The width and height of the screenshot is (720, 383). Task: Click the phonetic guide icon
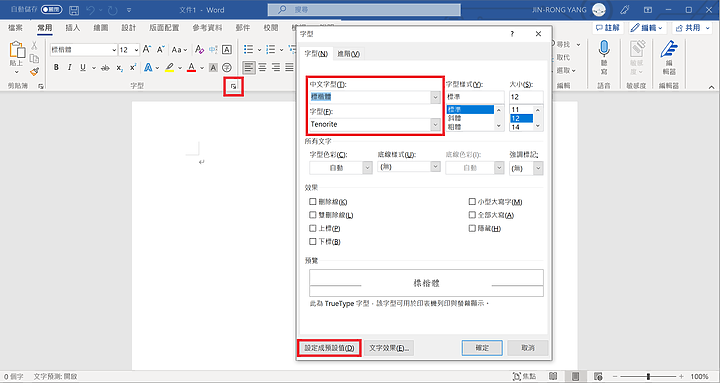[213, 49]
